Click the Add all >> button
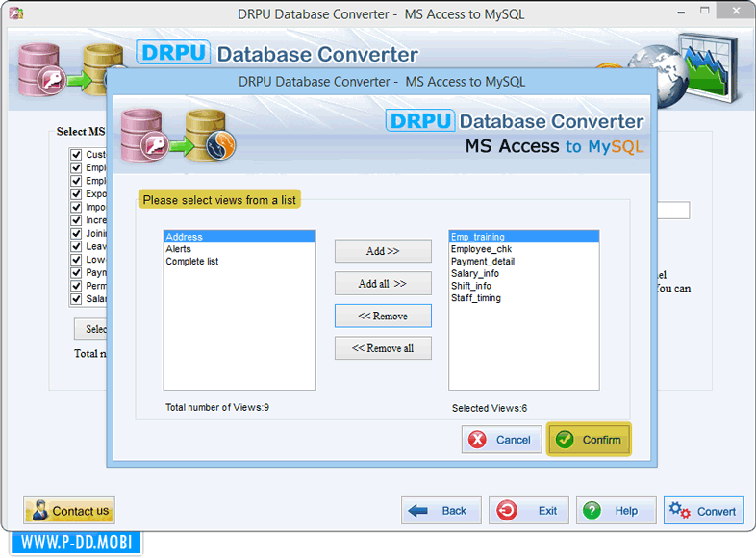This screenshot has height=558, width=756. click(383, 283)
